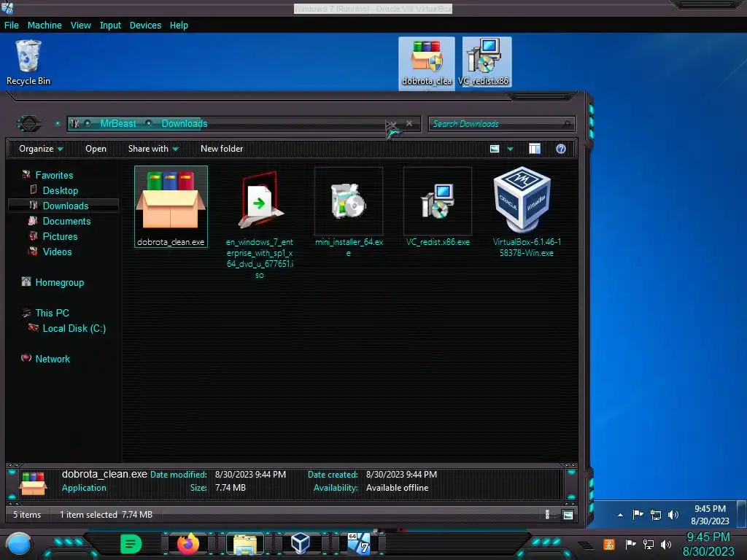This screenshot has width=747, height=560.
Task: Open view options dropdown arrow
Action: click(x=510, y=149)
